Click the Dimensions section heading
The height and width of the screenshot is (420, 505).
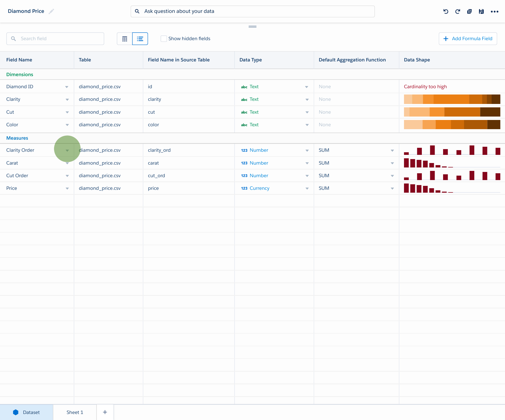tap(20, 75)
